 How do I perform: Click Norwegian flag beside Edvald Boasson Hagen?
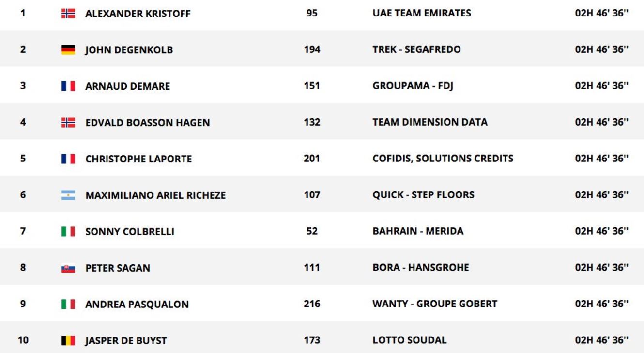point(68,123)
